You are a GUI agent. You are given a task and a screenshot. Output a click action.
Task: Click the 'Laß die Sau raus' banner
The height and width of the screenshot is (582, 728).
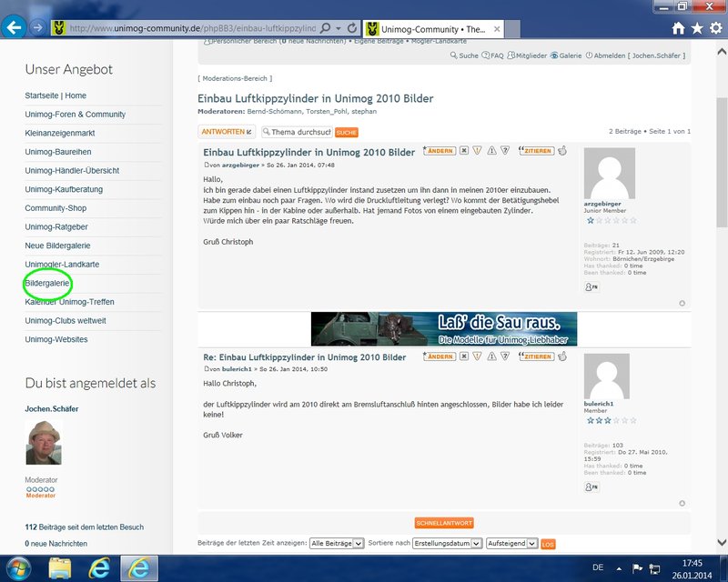tap(443, 328)
